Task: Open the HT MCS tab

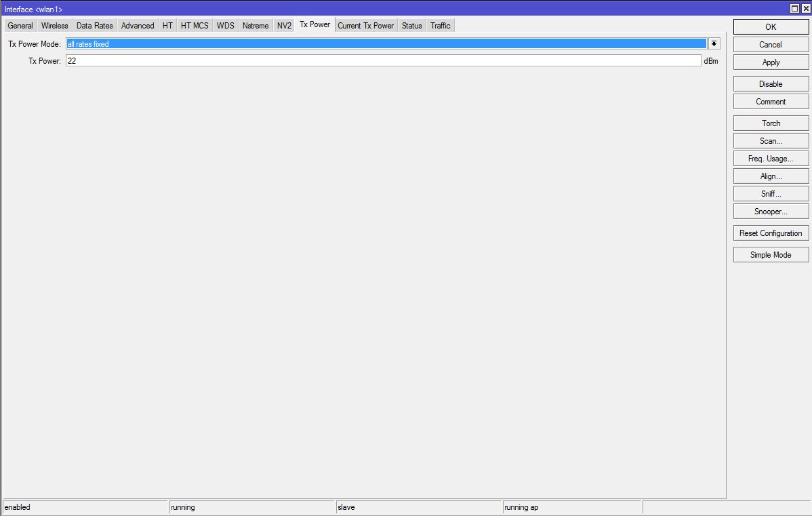Action: 195,26
